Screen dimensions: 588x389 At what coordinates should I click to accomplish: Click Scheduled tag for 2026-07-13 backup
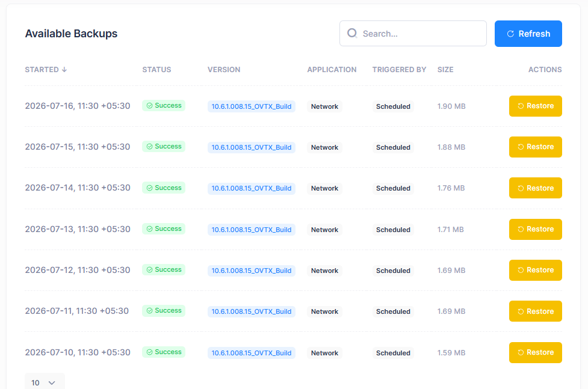(x=393, y=230)
